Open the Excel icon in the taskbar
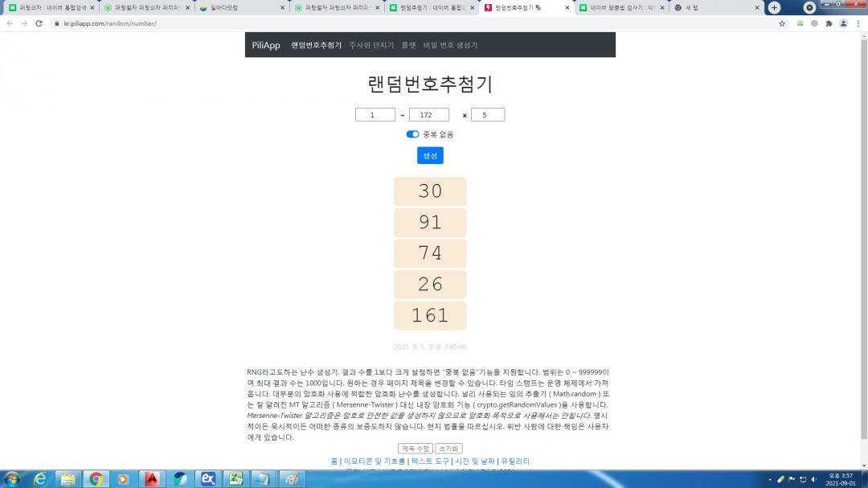The height and width of the screenshot is (488, 868). [236, 478]
